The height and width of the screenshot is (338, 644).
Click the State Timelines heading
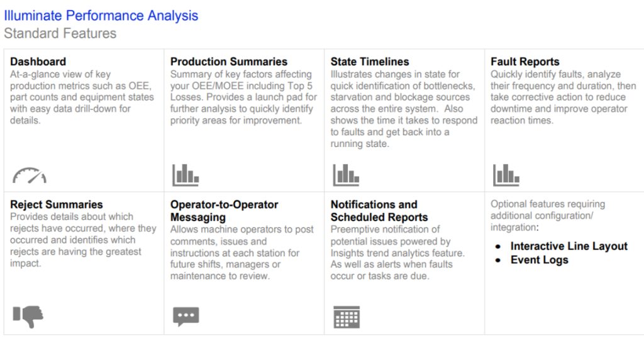370,62
